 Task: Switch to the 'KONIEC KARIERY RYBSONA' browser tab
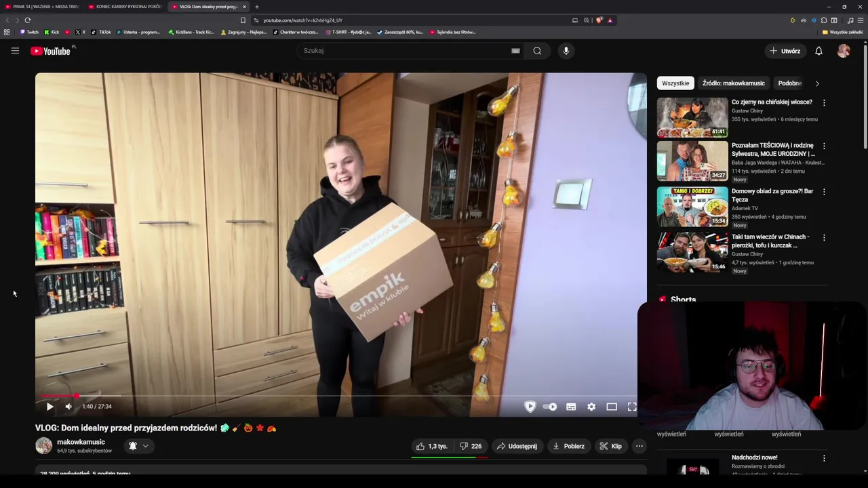pos(125,7)
